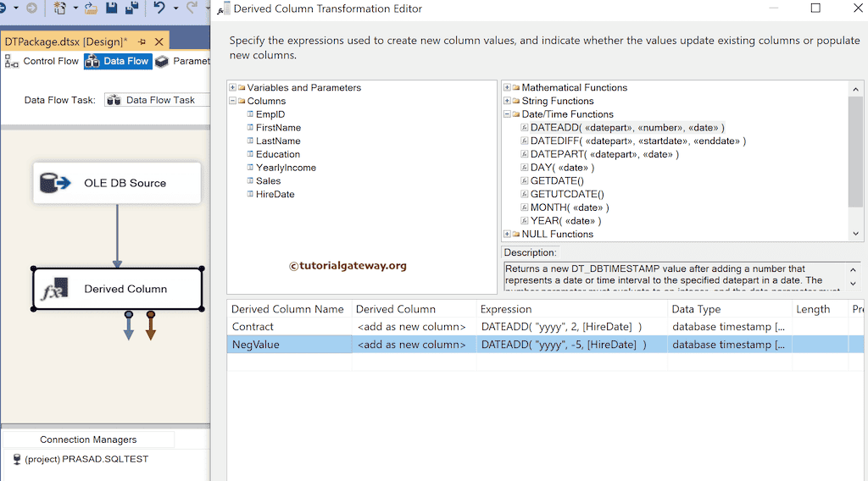Click the Derived Column Name header

click(x=289, y=309)
